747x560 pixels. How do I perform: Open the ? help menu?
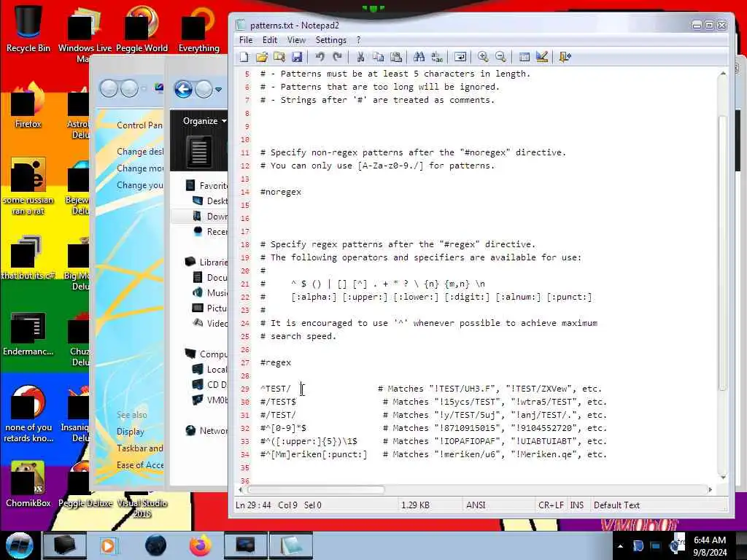point(359,40)
